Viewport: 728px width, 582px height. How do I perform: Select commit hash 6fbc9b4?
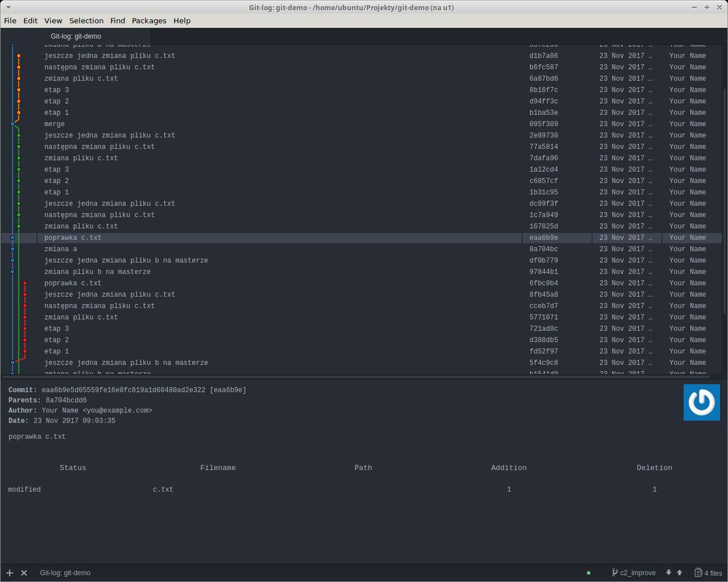point(544,283)
